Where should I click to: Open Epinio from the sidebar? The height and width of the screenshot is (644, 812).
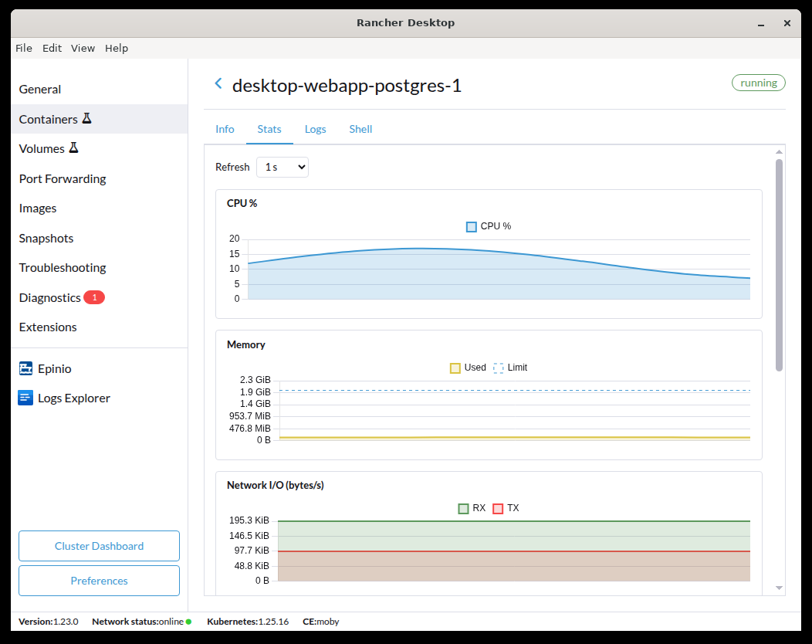click(100, 369)
